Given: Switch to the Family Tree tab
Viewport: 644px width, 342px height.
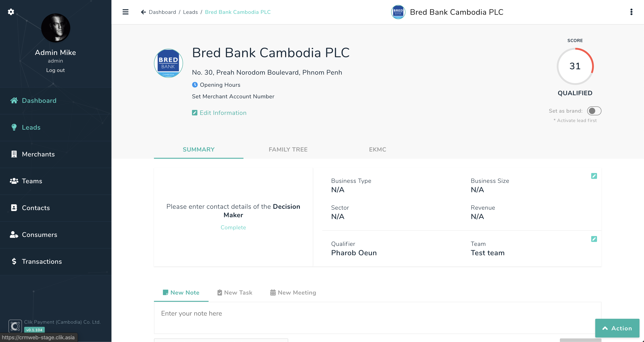Looking at the screenshot, I should [x=288, y=149].
